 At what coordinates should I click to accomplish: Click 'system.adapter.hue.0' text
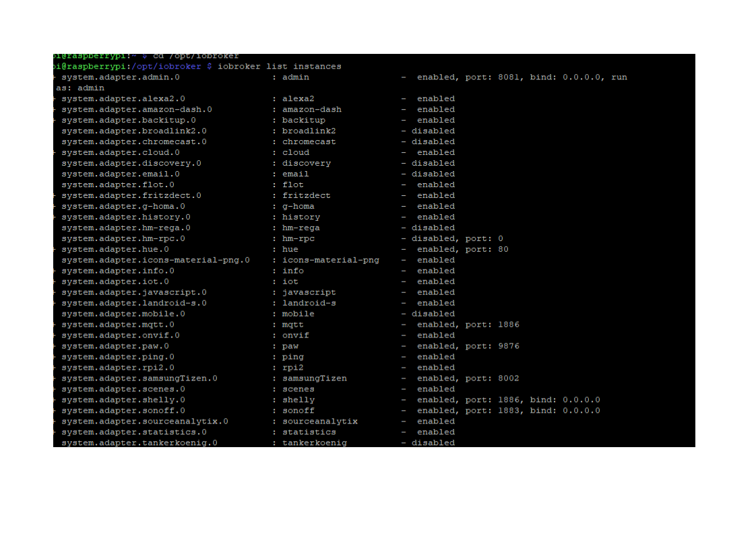pyautogui.click(x=115, y=249)
